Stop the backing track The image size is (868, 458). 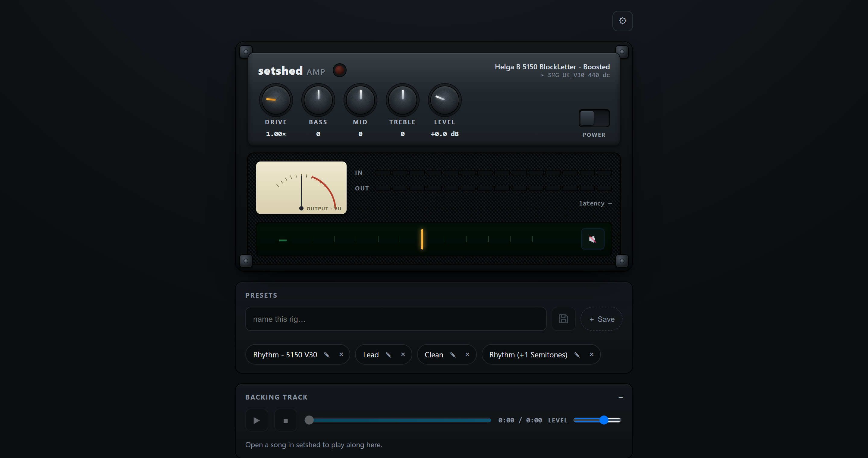(x=285, y=420)
